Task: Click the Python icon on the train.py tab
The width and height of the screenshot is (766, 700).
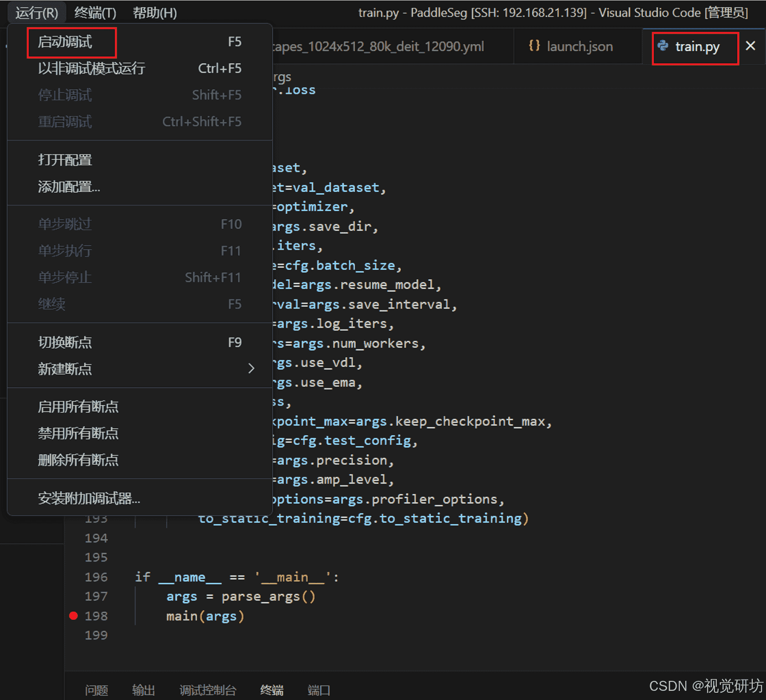Action: [662, 46]
